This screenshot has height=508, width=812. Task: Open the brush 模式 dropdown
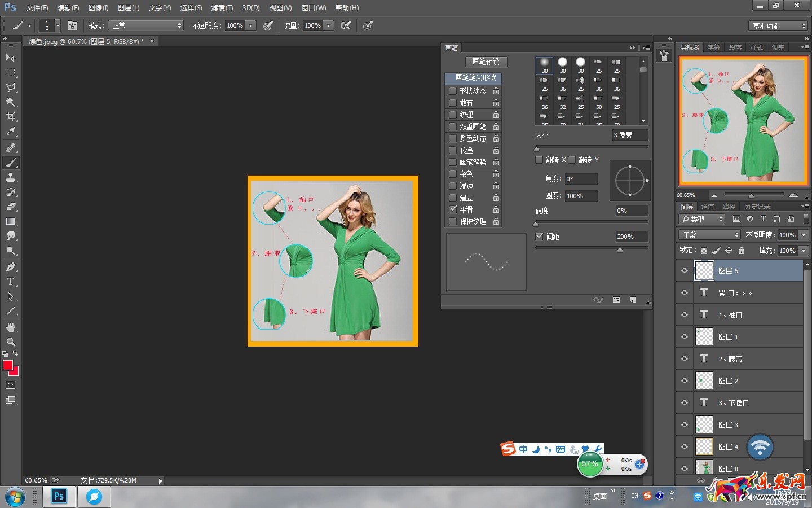[x=147, y=25]
